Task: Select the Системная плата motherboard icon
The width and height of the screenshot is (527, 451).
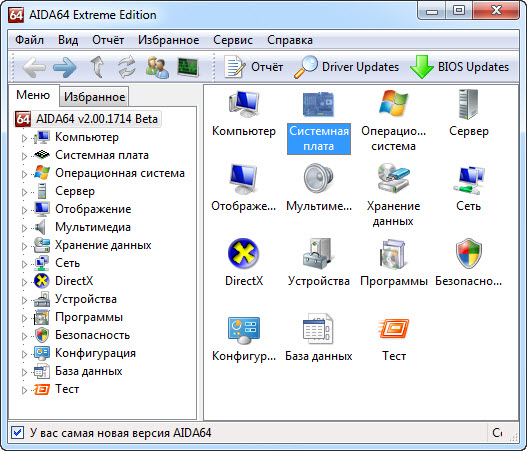Action: (318, 104)
